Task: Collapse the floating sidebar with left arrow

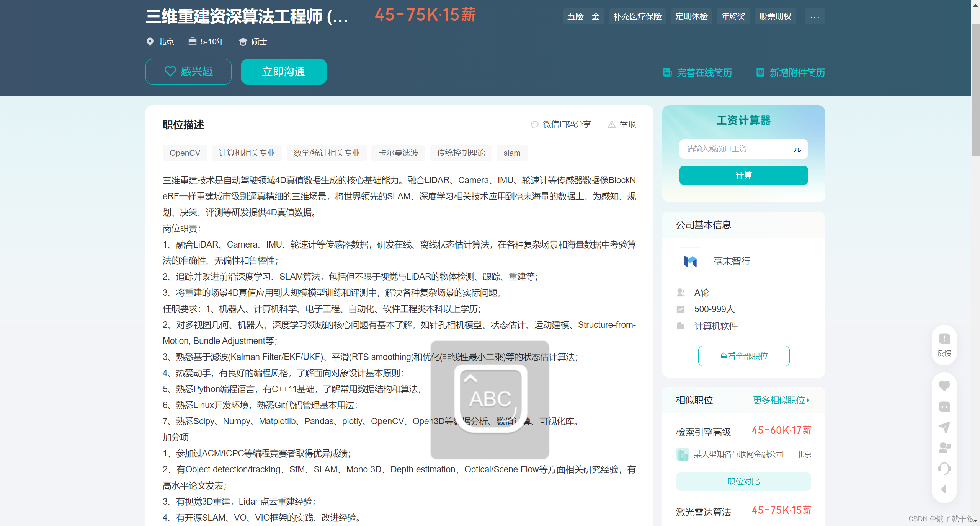Action: click(x=944, y=489)
